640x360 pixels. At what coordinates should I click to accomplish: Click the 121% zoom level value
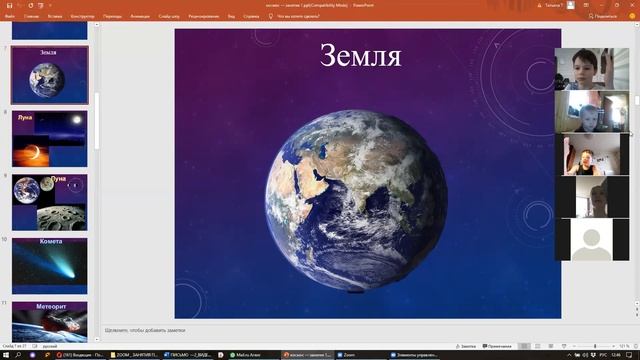point(624,346)
